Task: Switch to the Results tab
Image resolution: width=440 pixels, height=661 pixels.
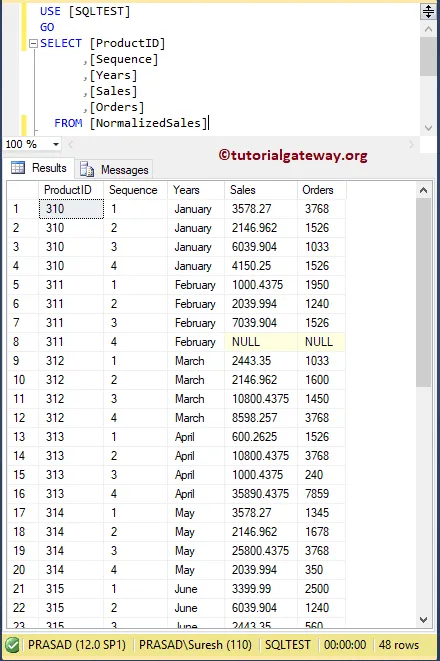Action: pyautogui.click(x=39, y=168)
